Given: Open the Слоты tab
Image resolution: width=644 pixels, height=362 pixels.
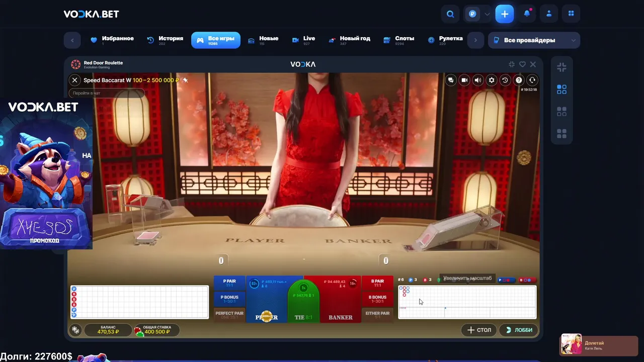Looking at the screenshot, I should [x=399, y=40].
